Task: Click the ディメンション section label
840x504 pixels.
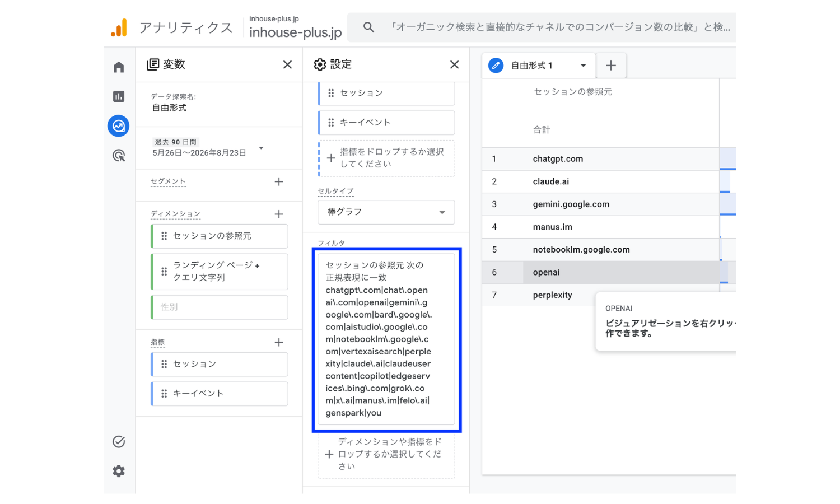Action: coord(175,214)
